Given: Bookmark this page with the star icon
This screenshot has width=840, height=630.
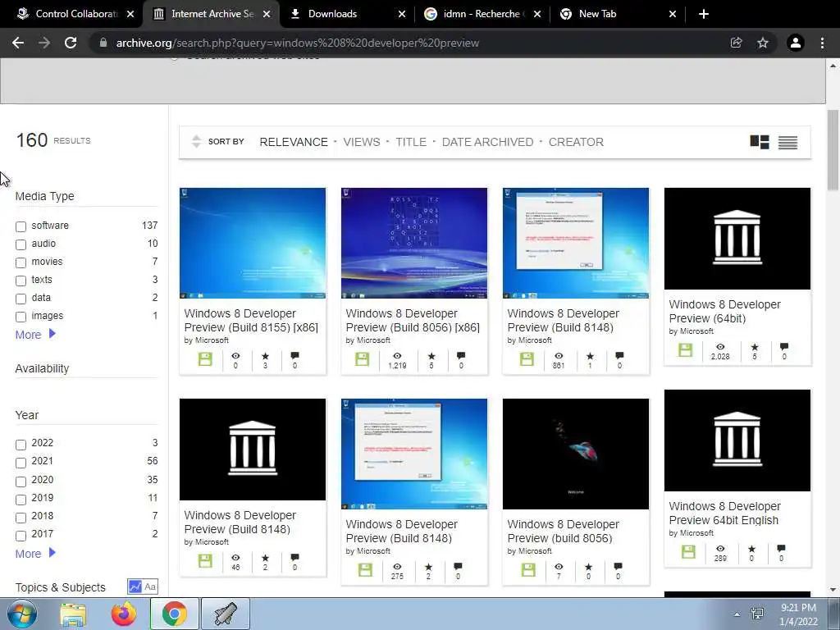Looking at the screenshot, I should pos(763,43).
